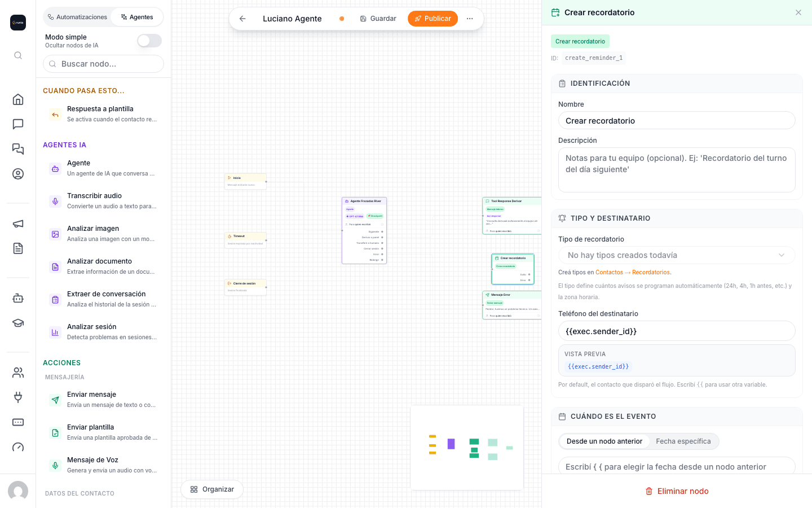Click Teléfono del destinatario field
Image resolution: width=812 pixels, height=508 pixels.
tap(677, 331)
